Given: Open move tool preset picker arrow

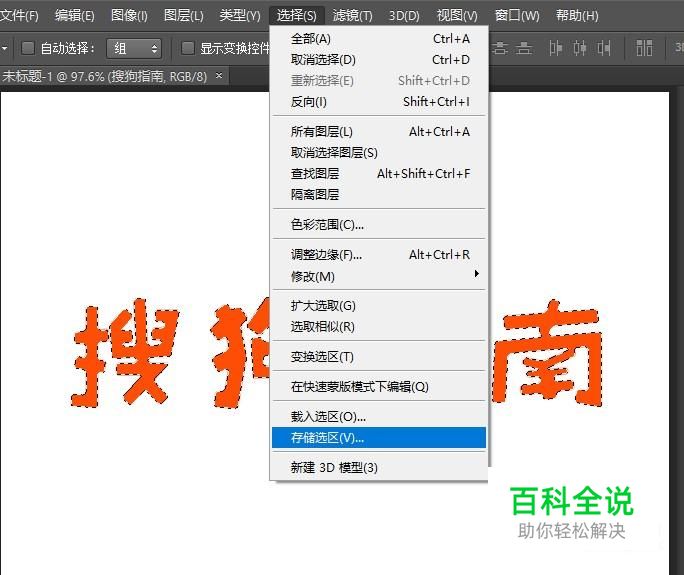Looking at the screenshot, I should 4,48.
